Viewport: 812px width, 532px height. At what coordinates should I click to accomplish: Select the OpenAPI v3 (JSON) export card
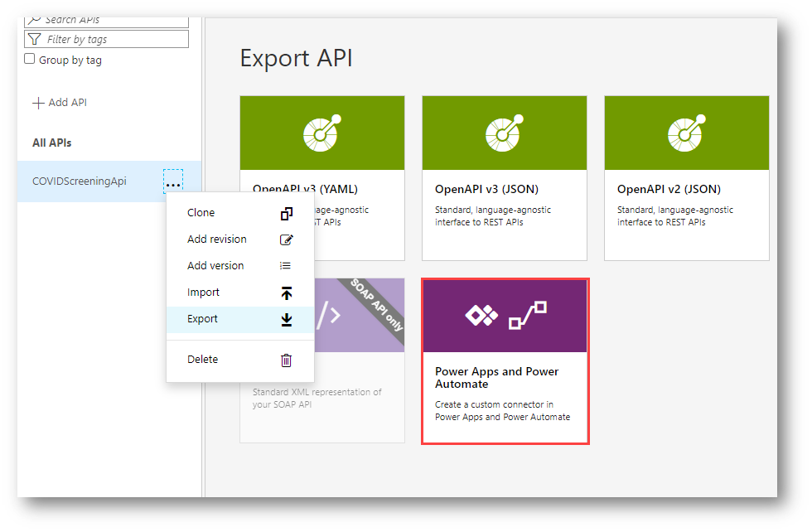click(504, 177)
